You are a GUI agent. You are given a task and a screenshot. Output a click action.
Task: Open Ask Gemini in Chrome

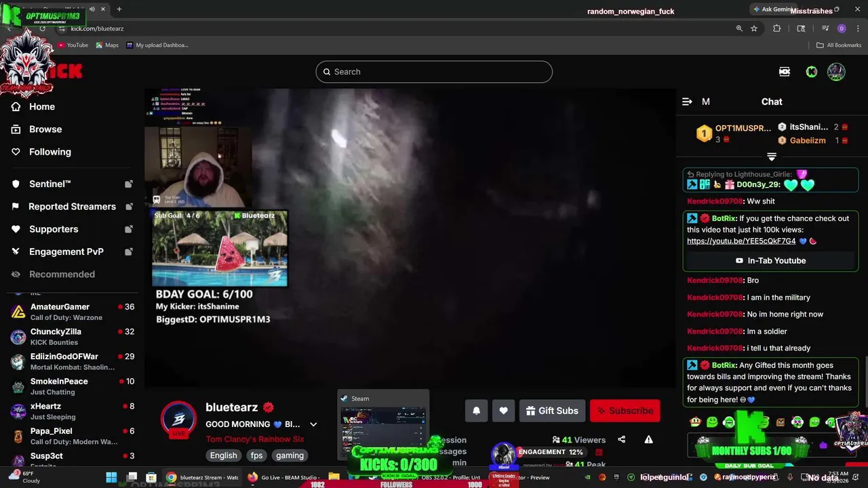coord(772,9)
